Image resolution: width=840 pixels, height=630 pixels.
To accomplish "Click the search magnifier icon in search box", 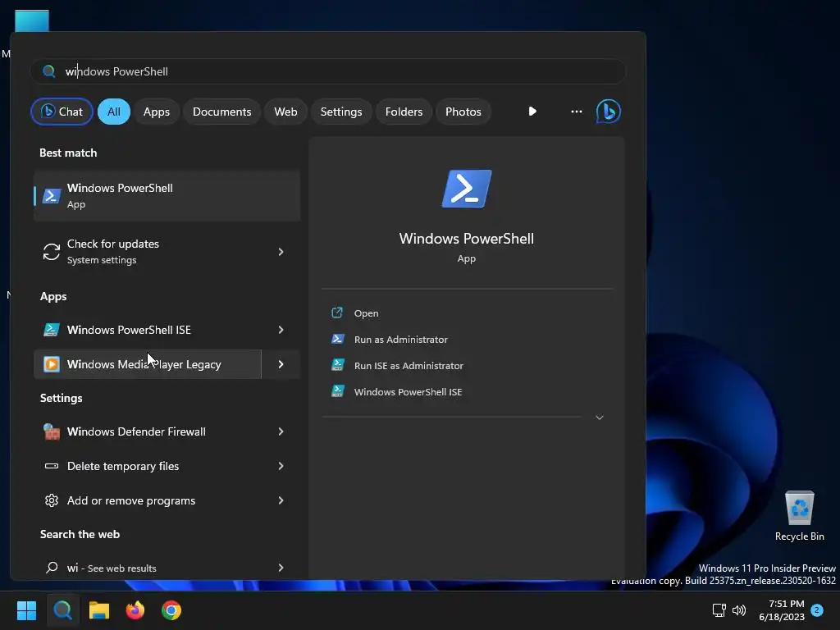I will 48,71.
